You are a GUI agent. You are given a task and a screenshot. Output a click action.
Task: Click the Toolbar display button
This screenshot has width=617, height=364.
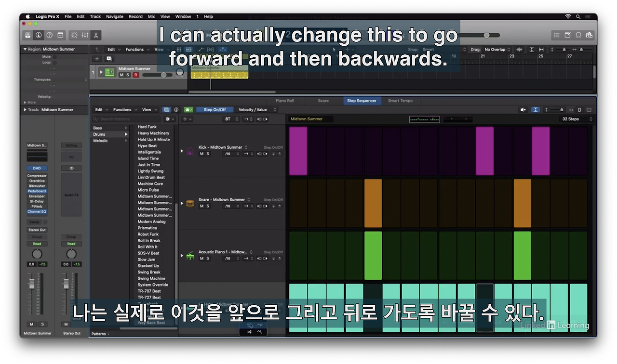click(x=60, y=35)
